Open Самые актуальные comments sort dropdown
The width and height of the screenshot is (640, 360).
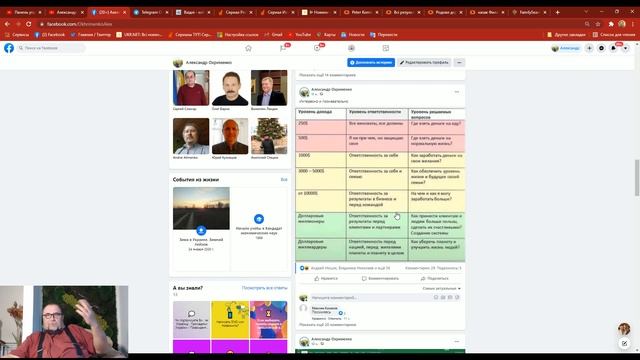tap(442, 288)
